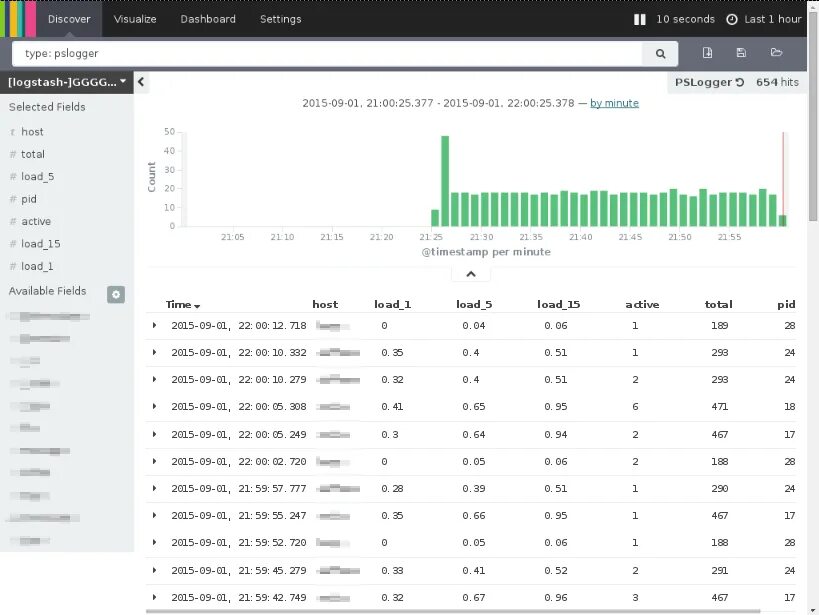Image resolution: width=819 pixels, height=615 pixels.
Task: Click the horizontal table scrollbar
Action: (453, 611)
